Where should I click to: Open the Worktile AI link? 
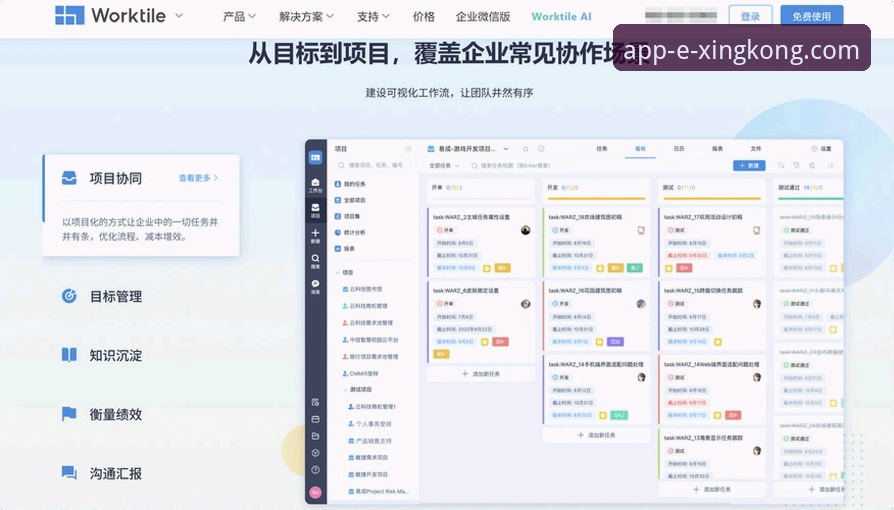[x=562, y=17]
